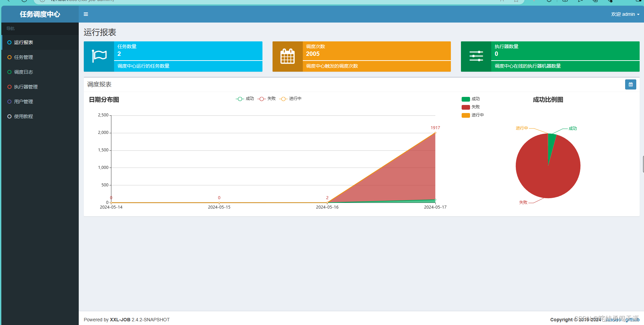Toggle the sidebar hamburger menu icon
This screenshot has height=325, width=644.
coord(86,14)
